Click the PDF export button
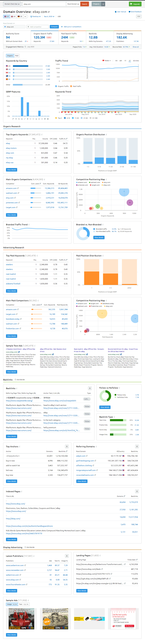Viewport: 145px width, 644px height. click(138, 16)
